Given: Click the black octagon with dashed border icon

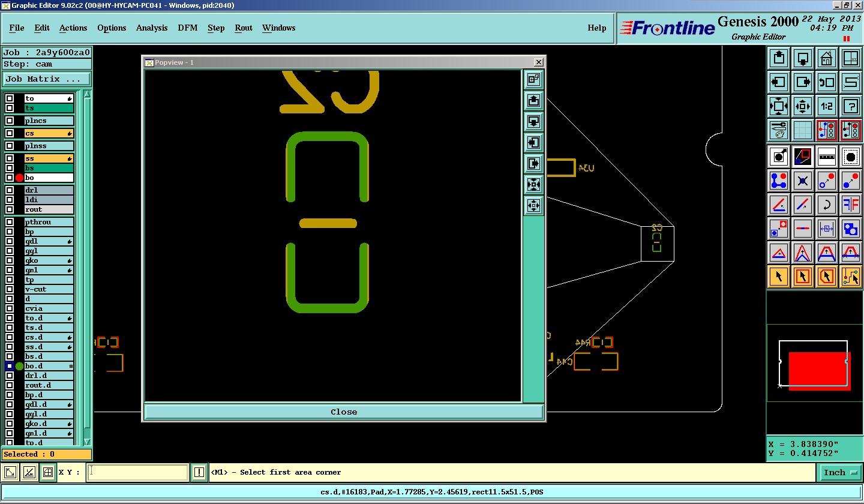Looking at the screenshot, I should pos(851,157).
